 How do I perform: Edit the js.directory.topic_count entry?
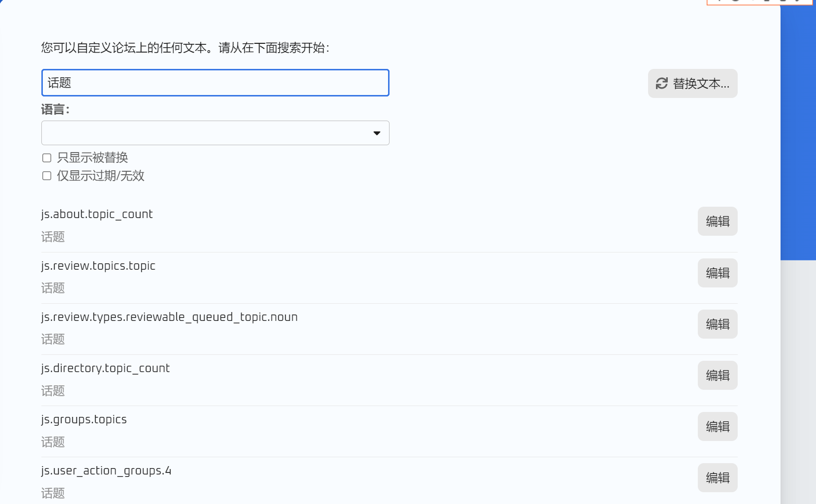point(718,376)
